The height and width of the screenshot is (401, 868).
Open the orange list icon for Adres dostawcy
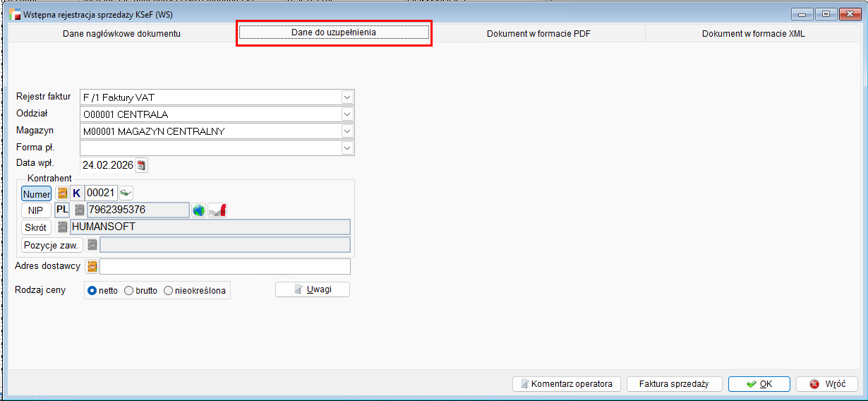[x=92, y=266]
